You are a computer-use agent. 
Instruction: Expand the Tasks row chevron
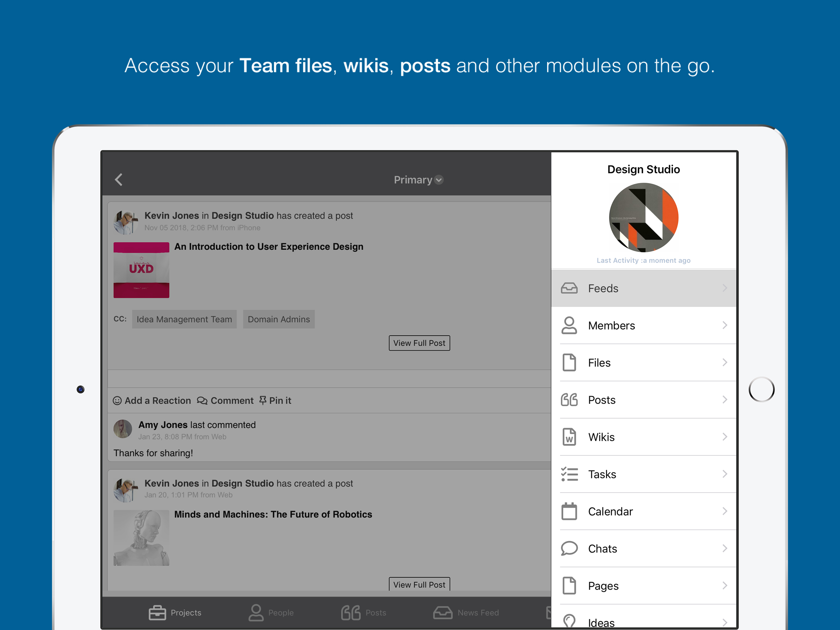(725, 474)
